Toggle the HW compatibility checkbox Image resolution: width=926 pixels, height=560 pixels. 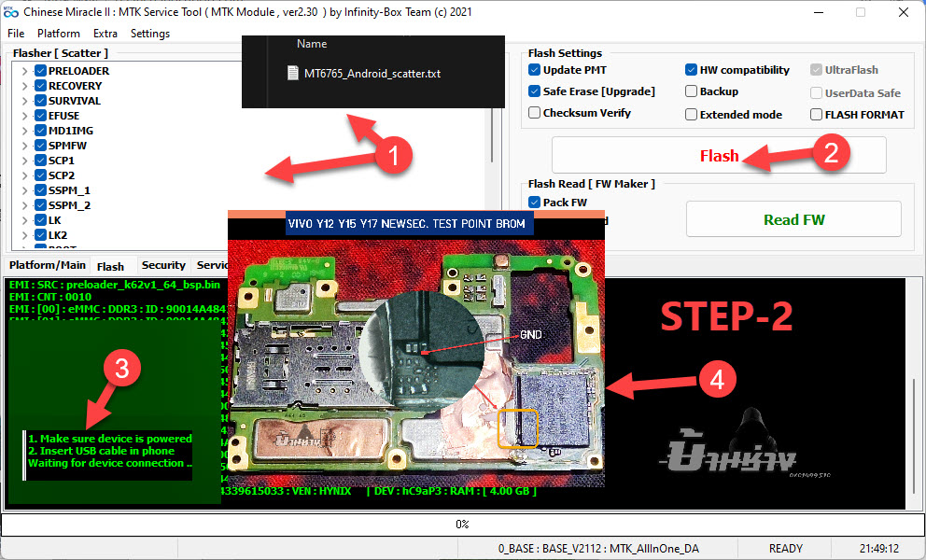691,70
